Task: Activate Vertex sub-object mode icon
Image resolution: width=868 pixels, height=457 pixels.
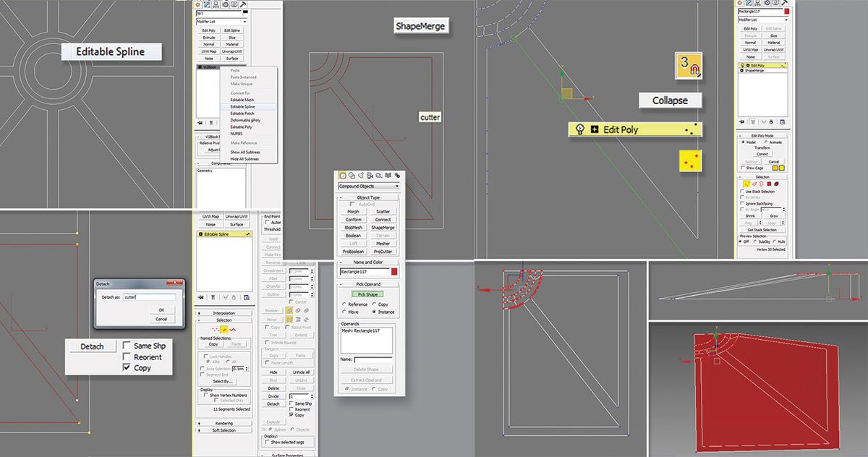Action: (746, 184)
